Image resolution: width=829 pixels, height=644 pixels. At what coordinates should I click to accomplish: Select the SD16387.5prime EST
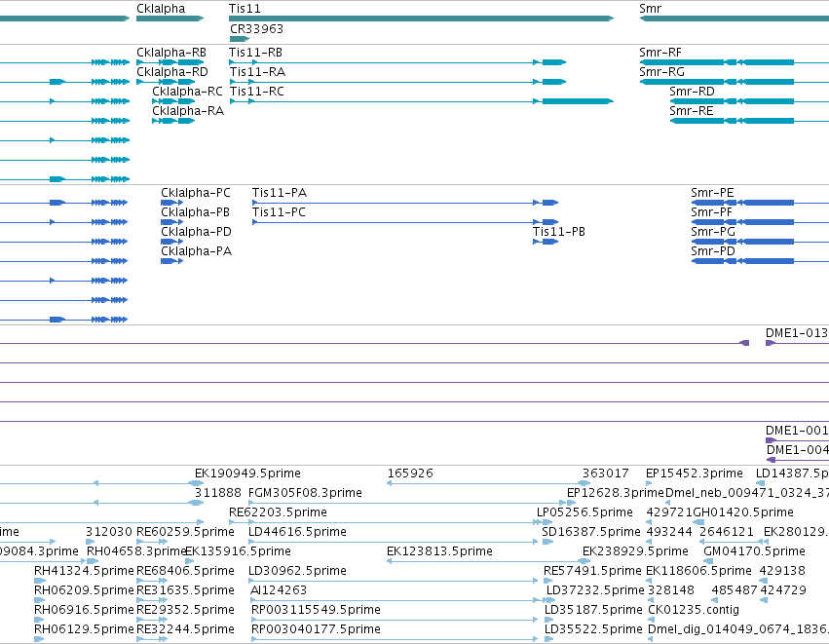(591, 532)
